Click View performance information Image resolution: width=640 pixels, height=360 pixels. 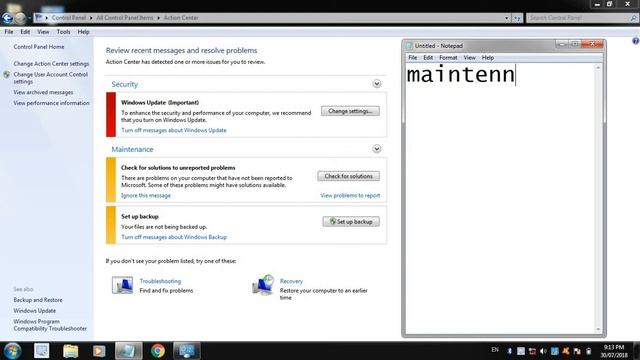[51, 103]
